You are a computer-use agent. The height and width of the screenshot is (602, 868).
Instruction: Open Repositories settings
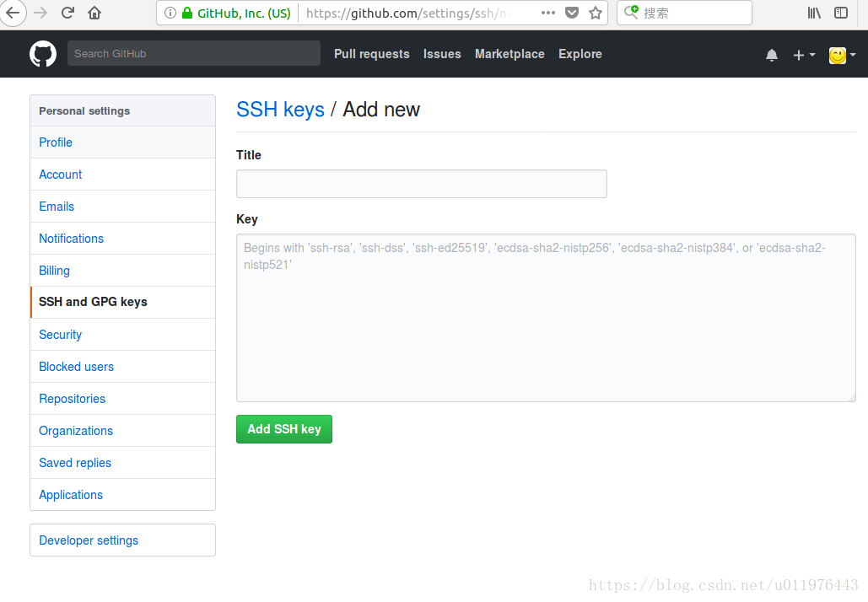[x=122, y=399]
